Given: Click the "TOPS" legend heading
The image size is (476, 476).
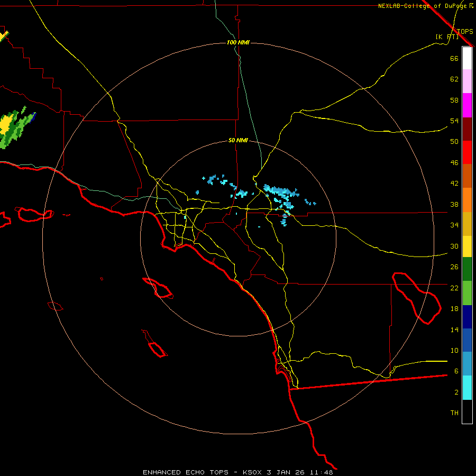Looking at the screenshot, I should click(x=465, y=32).
